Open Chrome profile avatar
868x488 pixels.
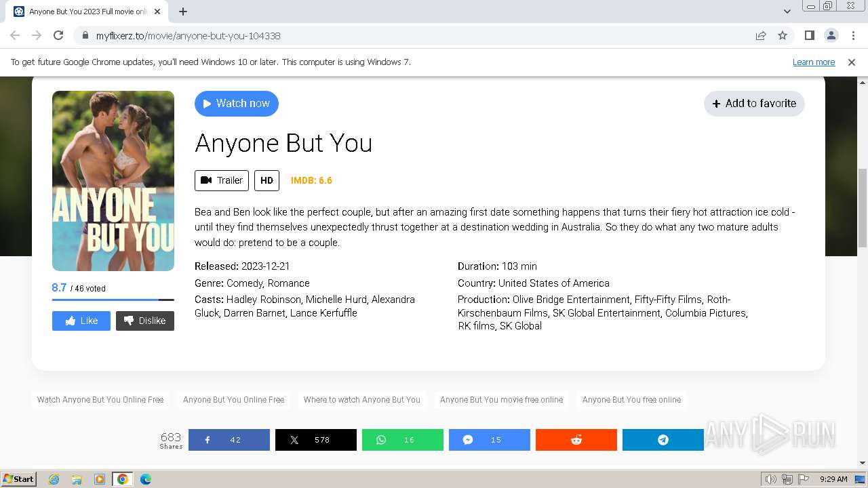pos(831,35)
